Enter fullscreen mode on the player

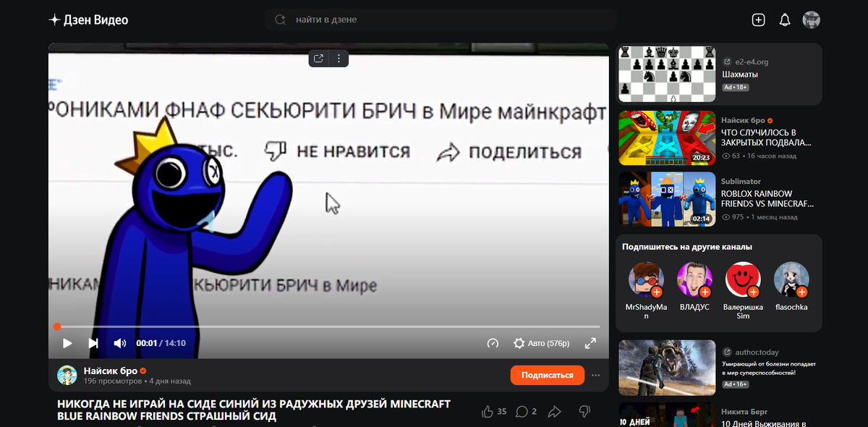(x=590, y=343)
